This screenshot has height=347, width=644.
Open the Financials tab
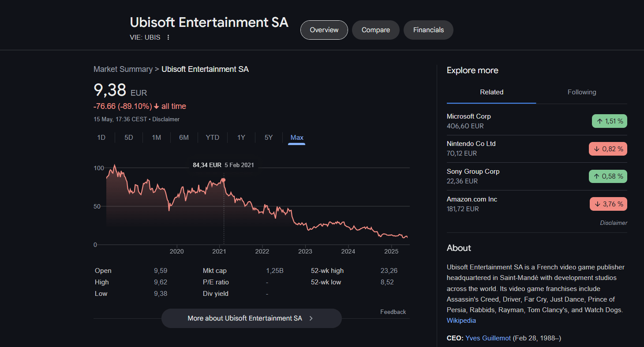pyautogui.click(x=428, y=30)
